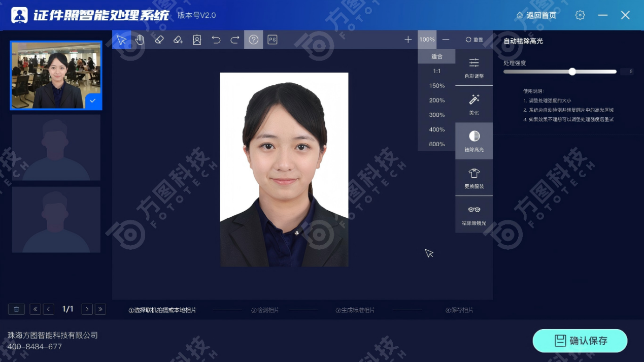Open 美化 beautify panel
The image size is (644, 362).
coord(474,104)
